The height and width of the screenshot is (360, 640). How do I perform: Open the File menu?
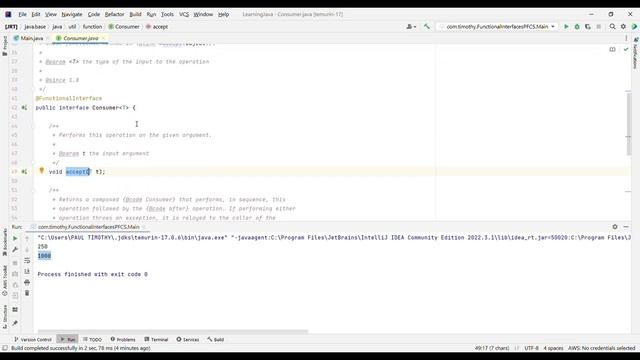pyautogui.click(x=22, y=14)
